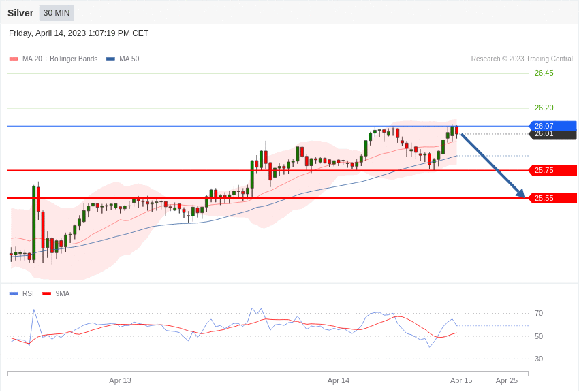Click the Apr 15 date axis label
The image size is (579, 392).
click(461, 380)
